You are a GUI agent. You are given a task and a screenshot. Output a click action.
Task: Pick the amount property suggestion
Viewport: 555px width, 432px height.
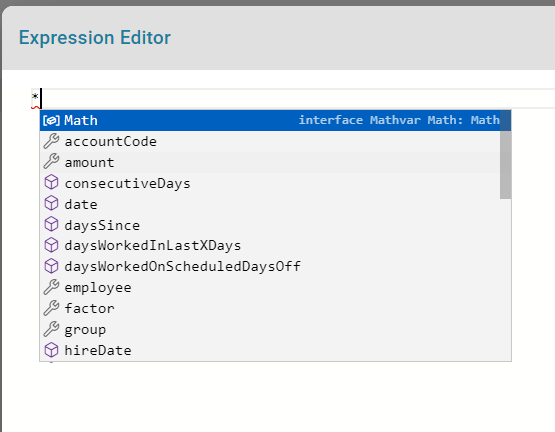(270, 162)
